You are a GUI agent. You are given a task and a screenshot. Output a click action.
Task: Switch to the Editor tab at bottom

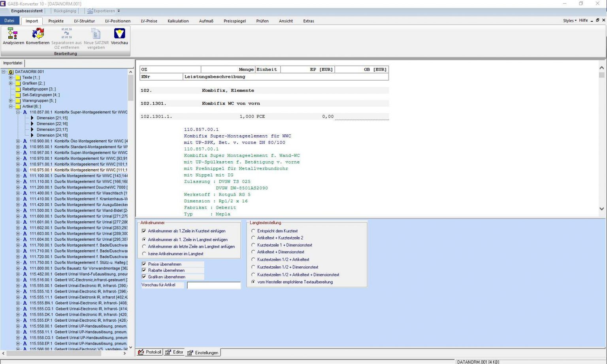tap(174, 352)
